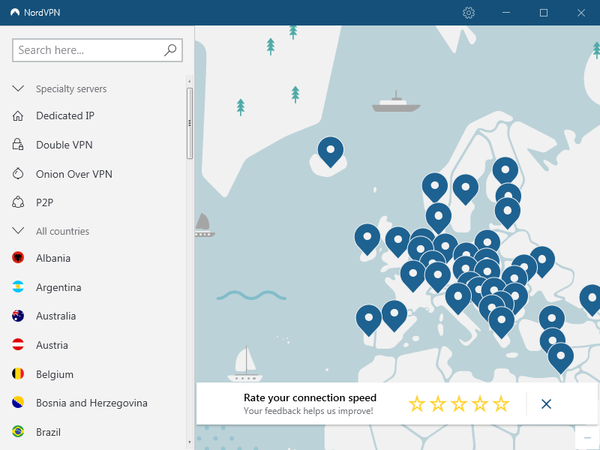600x450 pixels.
Task: Select the Finland map pin
Action: (x=505, y=171)
